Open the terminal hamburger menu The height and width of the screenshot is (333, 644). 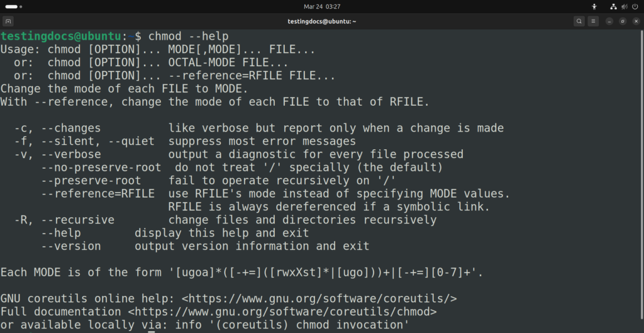tap(593, 21)
